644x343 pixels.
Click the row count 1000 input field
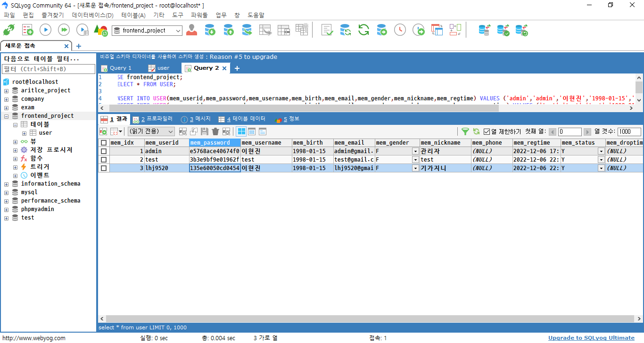[629, 132]
